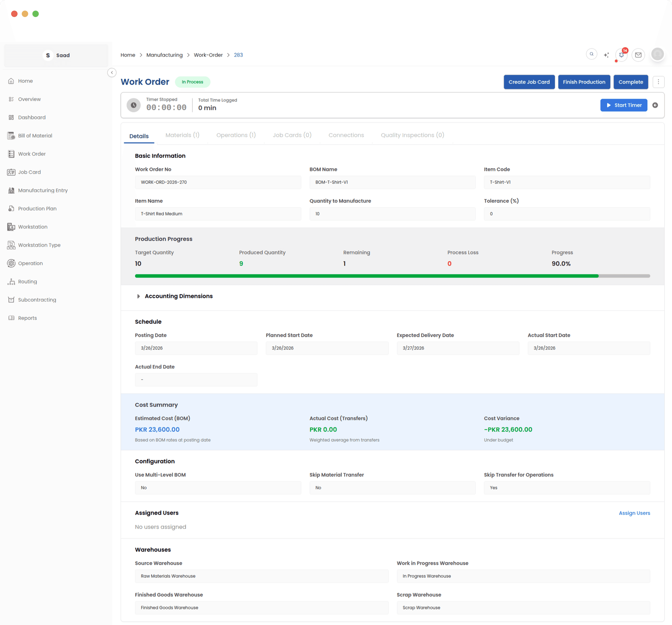Open the Quality Inspections tab
The height and width of the screenshot is (625, 672).
click(x=412, y=135)
